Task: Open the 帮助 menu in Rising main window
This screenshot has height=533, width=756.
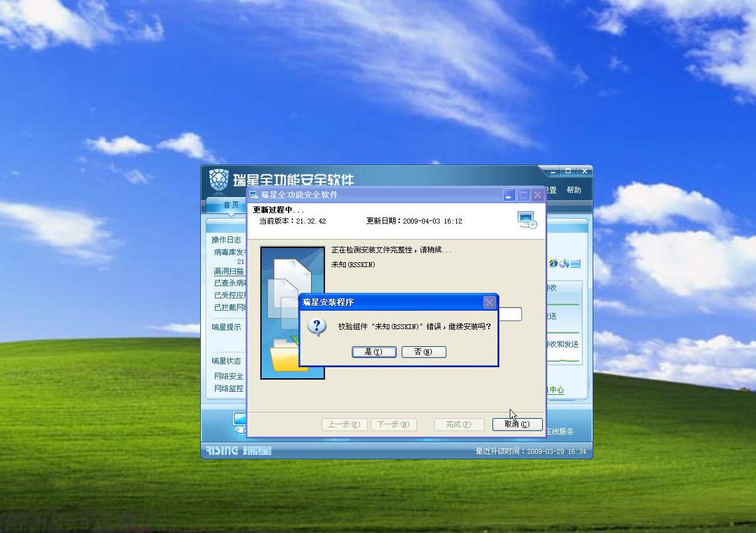Action: [574, 190]
